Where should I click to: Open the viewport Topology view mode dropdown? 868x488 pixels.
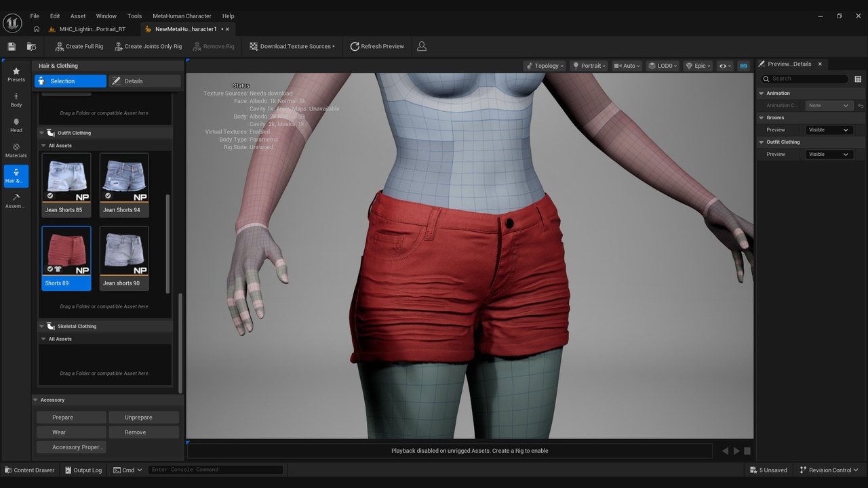545,66
